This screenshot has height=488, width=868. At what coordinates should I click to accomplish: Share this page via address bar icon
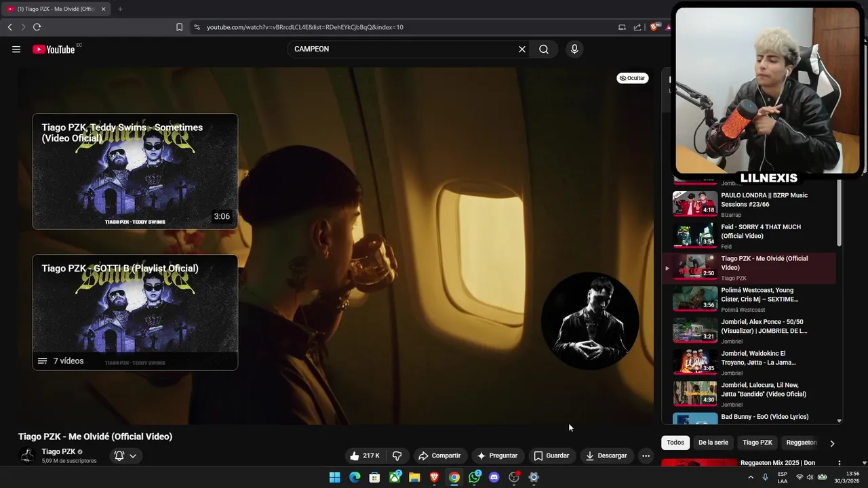637,27
